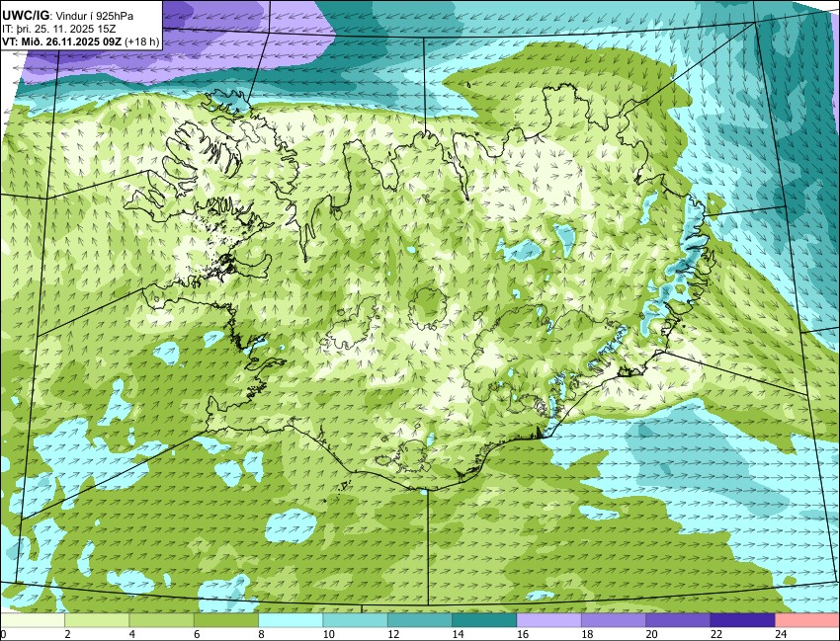
Task: Click the 8–10 light cyan legend swatch
Action: (291, 620)
